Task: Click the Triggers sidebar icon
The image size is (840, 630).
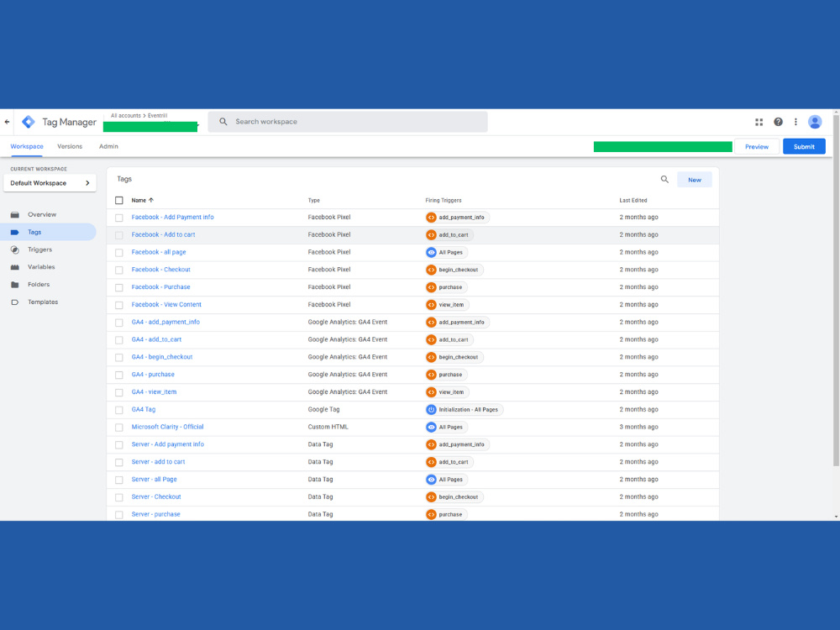Action: (x=15, y=249)
